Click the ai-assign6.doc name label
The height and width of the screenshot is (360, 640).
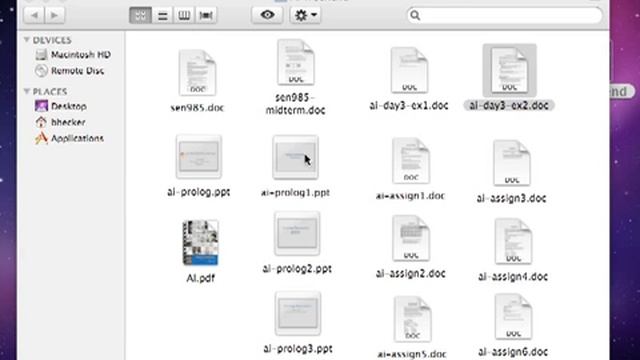513,351
